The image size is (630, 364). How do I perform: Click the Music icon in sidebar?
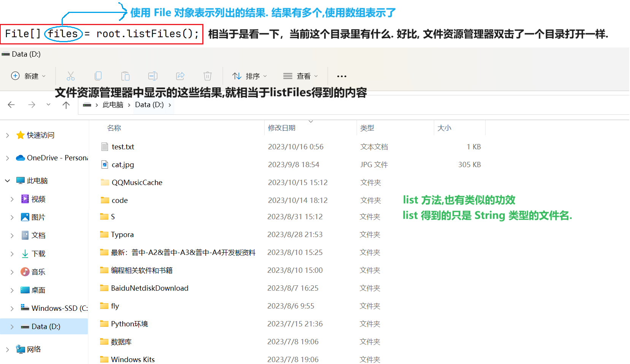pyautogui.click(x=25, y=272)
